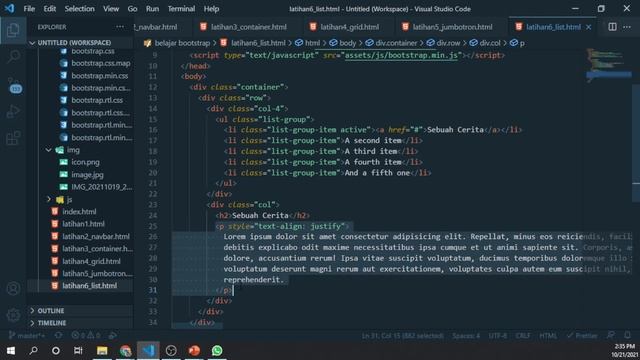Open the Run and Debug view

click(13, 111)
